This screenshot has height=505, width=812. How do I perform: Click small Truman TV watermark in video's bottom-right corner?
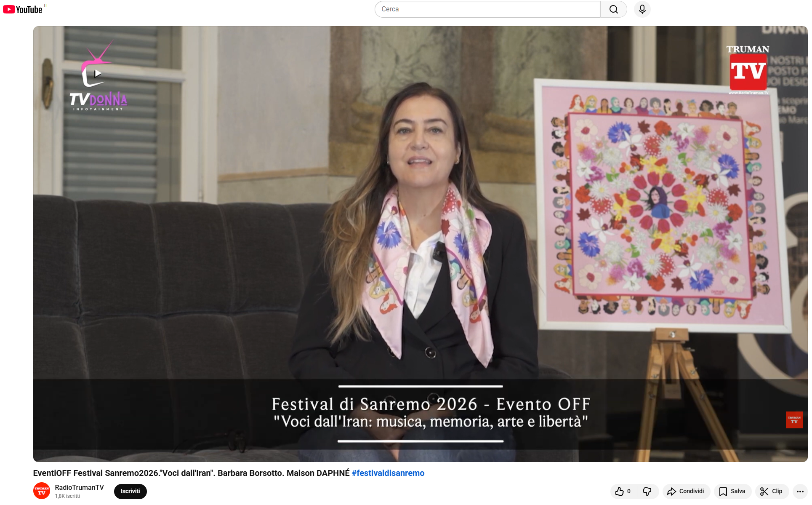click(x=794, y=420)
